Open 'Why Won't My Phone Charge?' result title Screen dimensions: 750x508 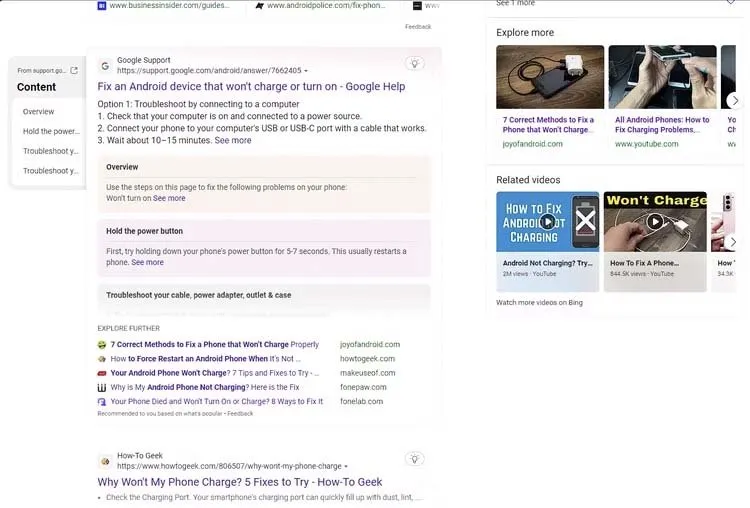240,482
